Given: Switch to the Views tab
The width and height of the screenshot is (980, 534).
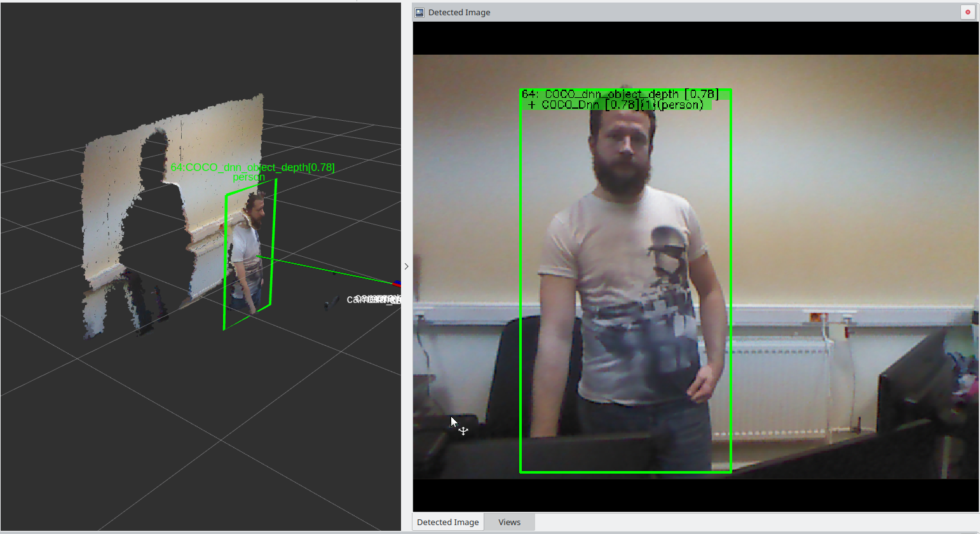Looking at the screenshot, I should tap(509, 522).
